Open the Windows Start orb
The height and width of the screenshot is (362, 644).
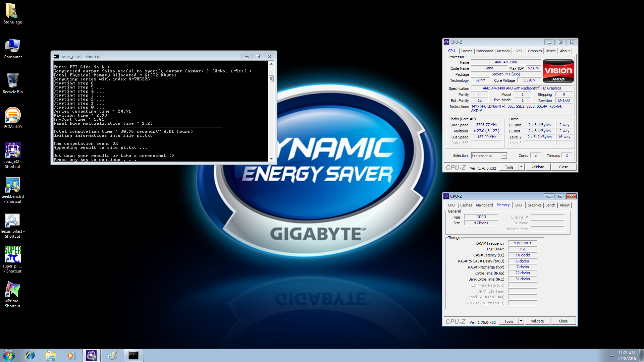(x=9, y=355)
